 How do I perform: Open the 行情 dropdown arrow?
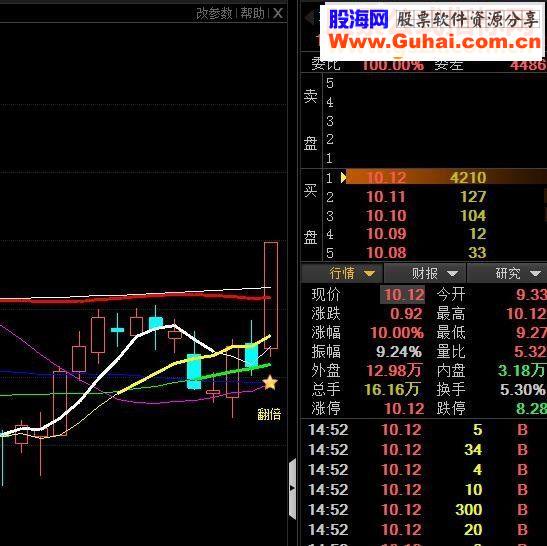[x=369, y=274]
